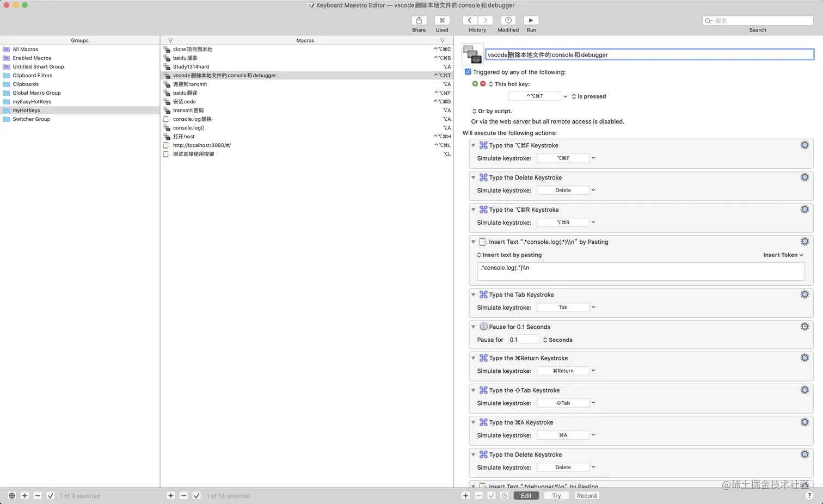
Task: Run the macro with the play icon
Action: coord(531,20)
